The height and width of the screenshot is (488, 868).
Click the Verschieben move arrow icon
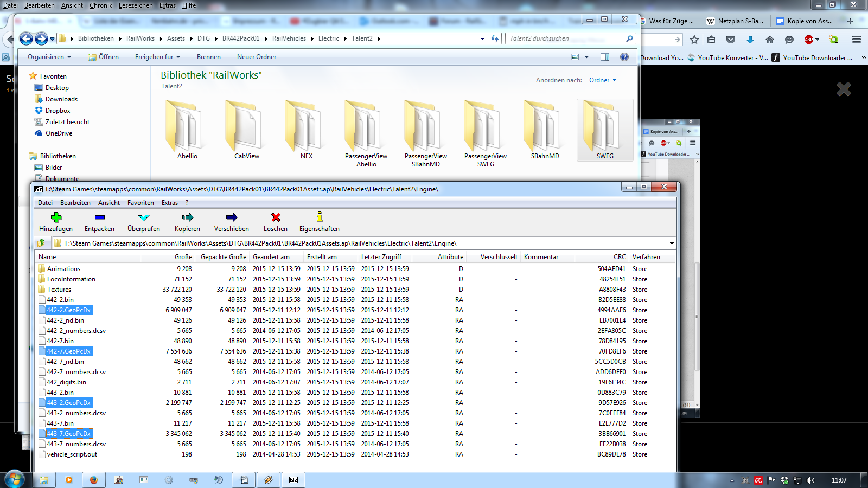point(232,217)
